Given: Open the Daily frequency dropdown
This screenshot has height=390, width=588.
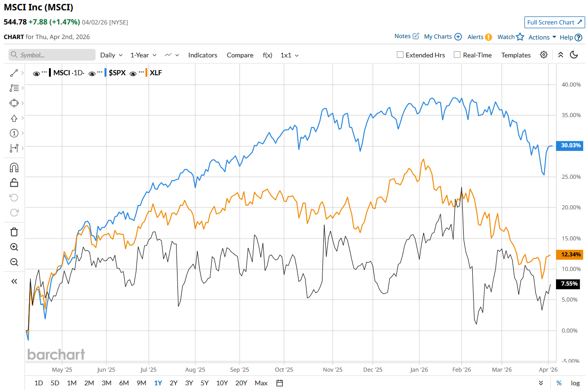Looking at the screenshot, I should pos(111,55).
